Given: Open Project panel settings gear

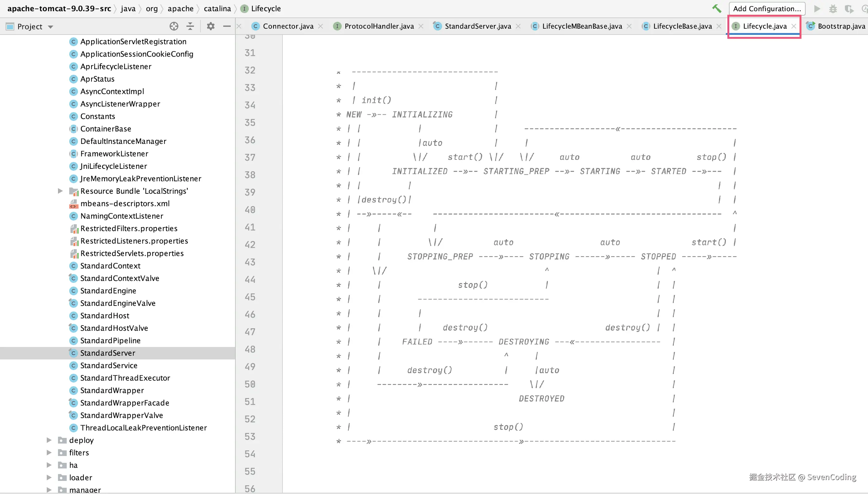Looking at the screenshot, I should (x=210, y=26).
